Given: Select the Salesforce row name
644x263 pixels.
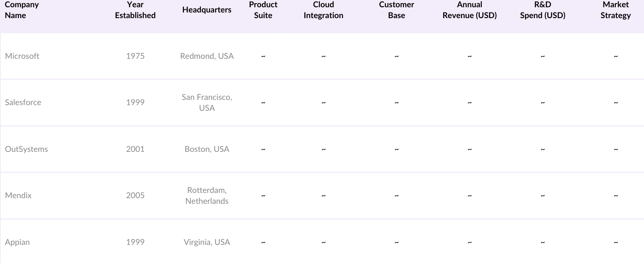Looking at the screenshot, I should point(23,102).
